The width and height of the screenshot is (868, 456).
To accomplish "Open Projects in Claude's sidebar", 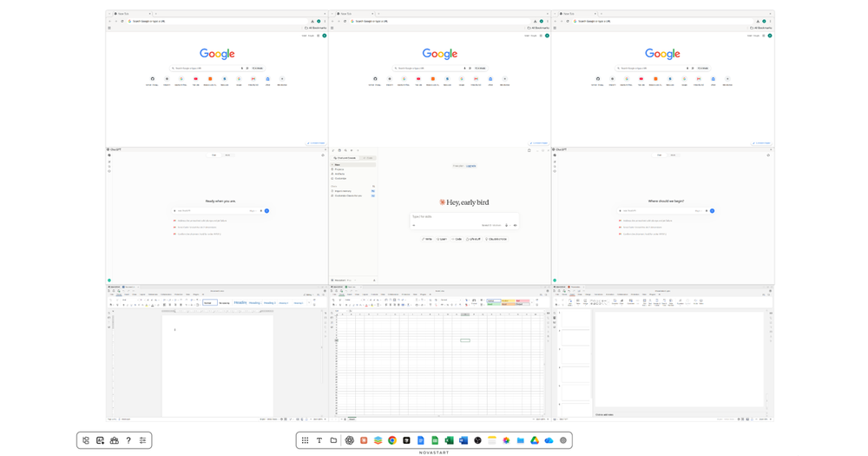I will [x=353, y=169].
